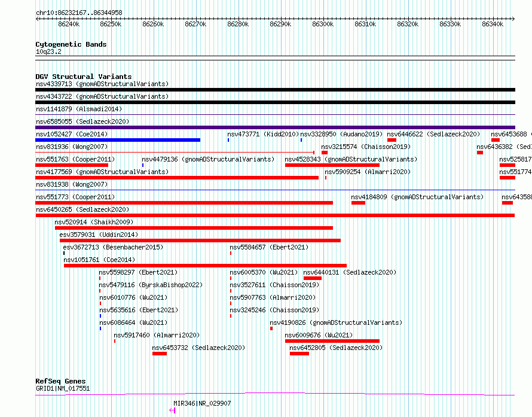Click nsv3215574 (Chaisson2019) label
532x417 pixels.
pyautogui.click(x=366, y=147)
